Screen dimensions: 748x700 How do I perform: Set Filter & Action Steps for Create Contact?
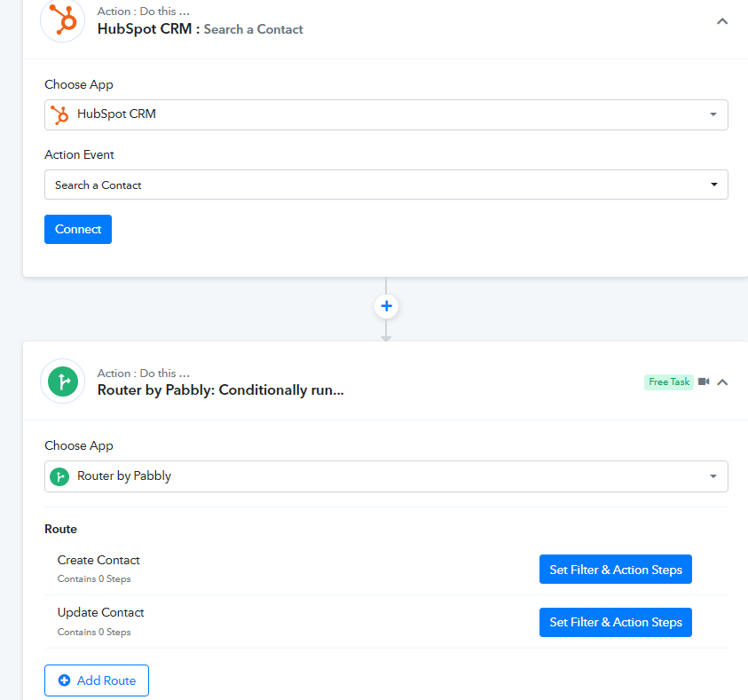(616, 570)
